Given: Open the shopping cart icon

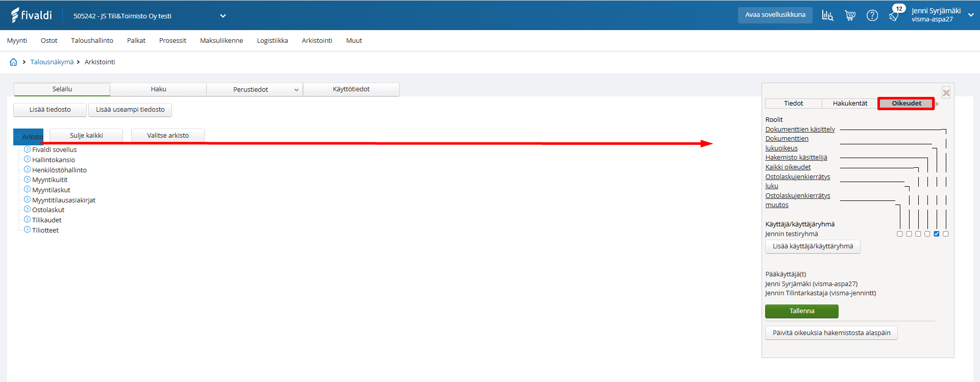Looking at the screenshot, I should coord(850,15).
